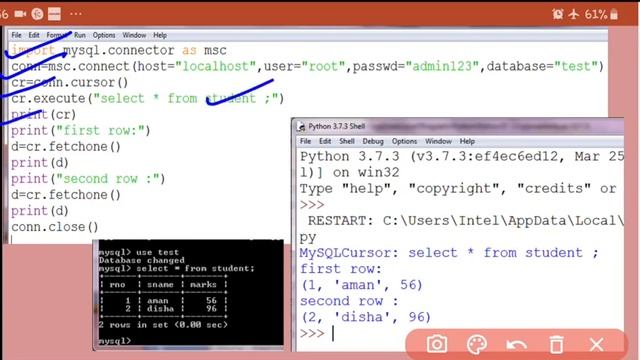Image resolution: width=640 pixels, height=360 pixels.
Task: Click the cr.execute select statement line
Action: click(x=147, y=98)
